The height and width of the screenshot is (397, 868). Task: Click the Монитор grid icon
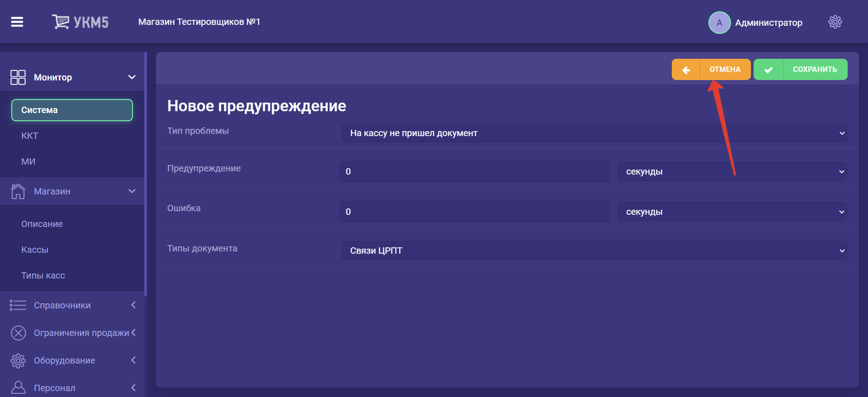click(x=18, y=77)
